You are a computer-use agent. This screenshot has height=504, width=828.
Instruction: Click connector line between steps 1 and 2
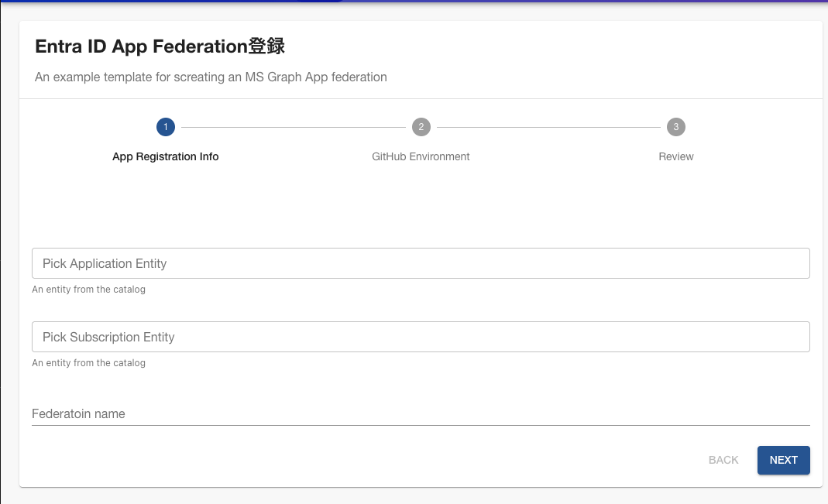click(x=293, y=127)
